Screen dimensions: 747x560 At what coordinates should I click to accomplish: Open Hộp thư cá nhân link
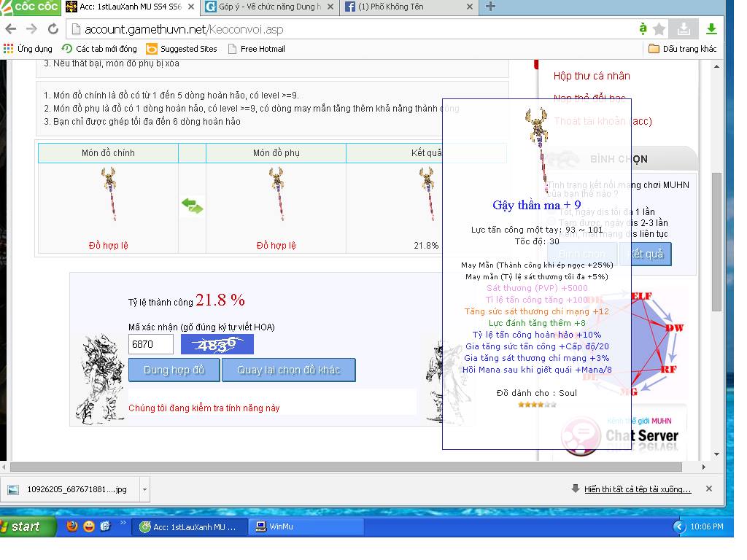click(591, 76)
